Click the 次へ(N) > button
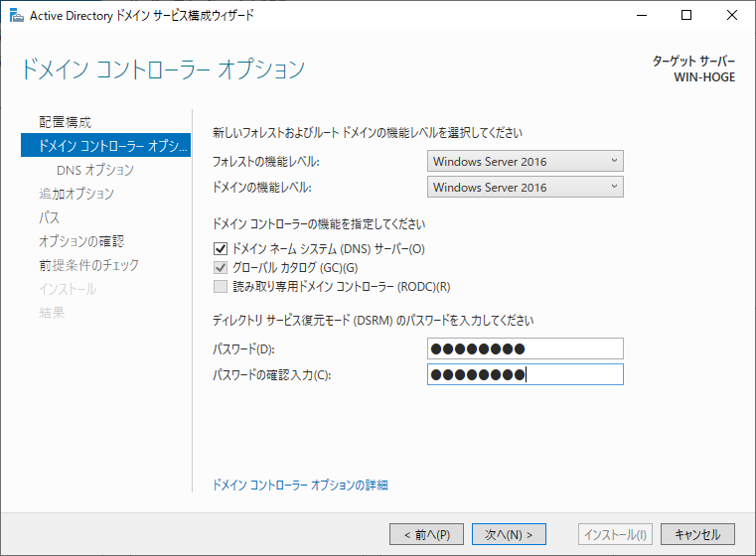This screenshot has width=756, height=556. click(x=509, y=534)
